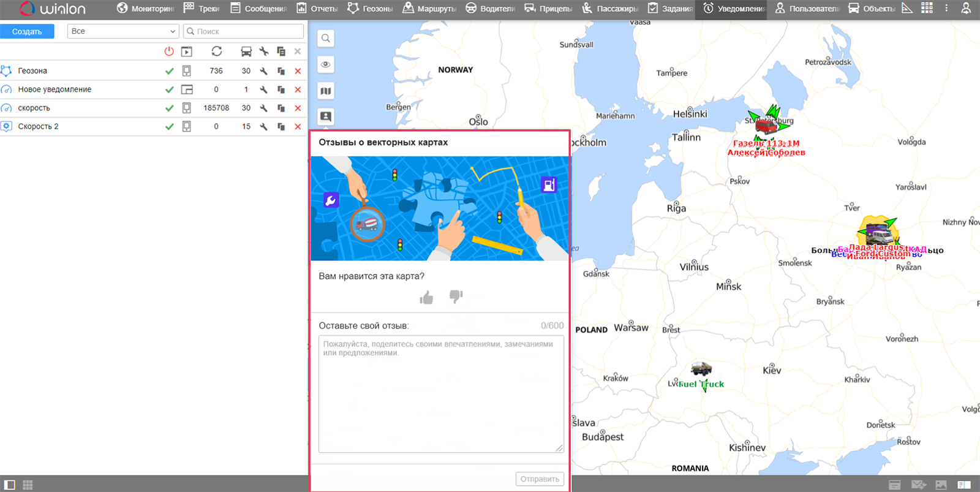980x492 pixels.
Task: Open the Геозоны tab
Action: tap(370, 9)
